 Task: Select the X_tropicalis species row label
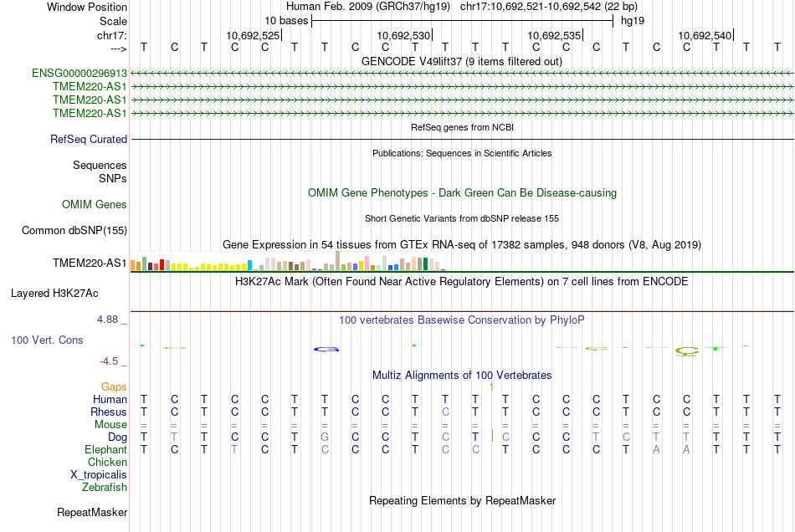click(99, 475)
